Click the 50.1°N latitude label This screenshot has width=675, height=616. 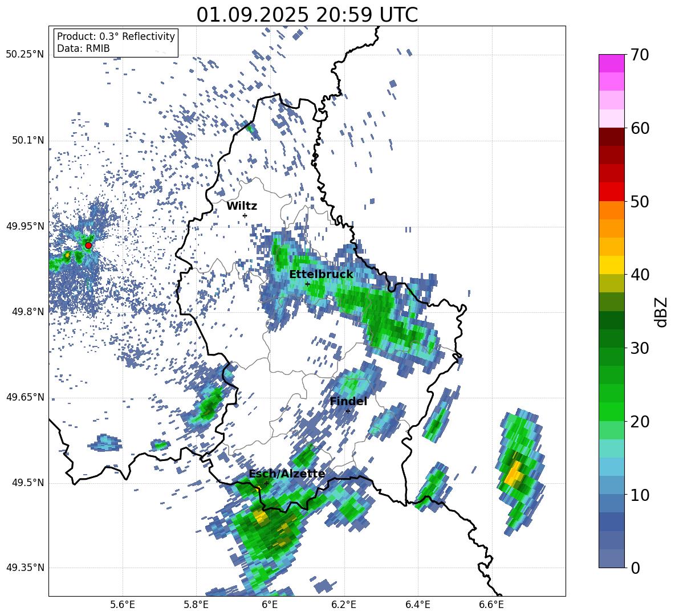(29, 140)
